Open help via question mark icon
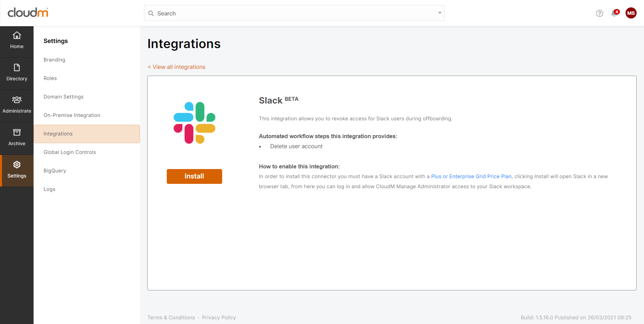The image size is (644, 324). [600, 13]
